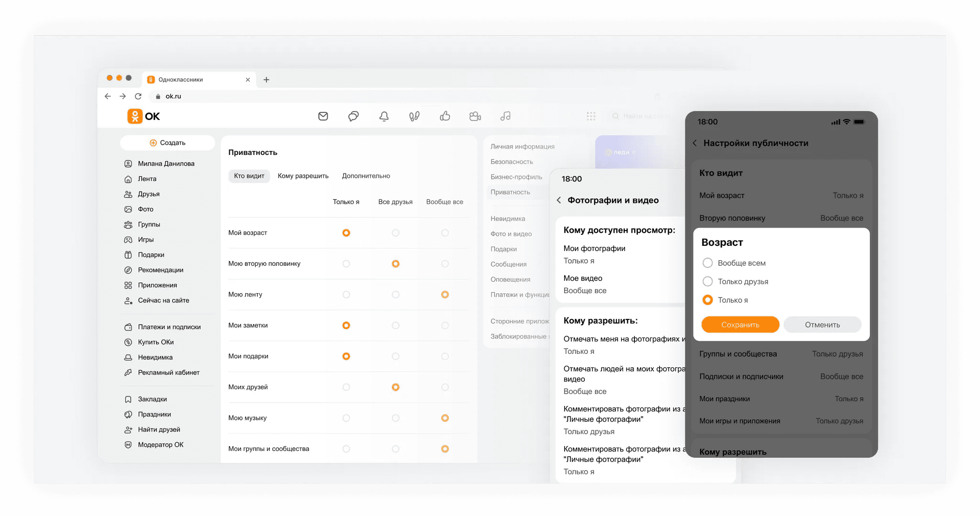Go forward in the browser
The width and height of the screenshot is (980, 516).
click(x=123, y=96)
